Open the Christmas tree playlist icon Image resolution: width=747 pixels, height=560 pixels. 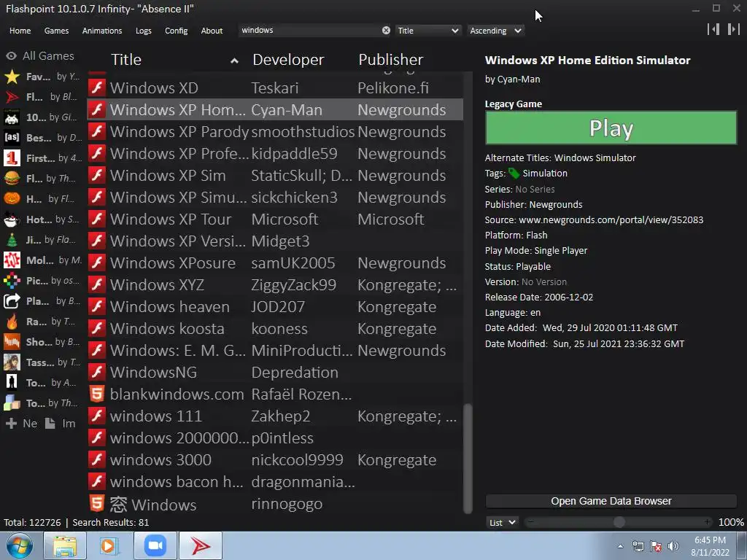coord(12,240)
